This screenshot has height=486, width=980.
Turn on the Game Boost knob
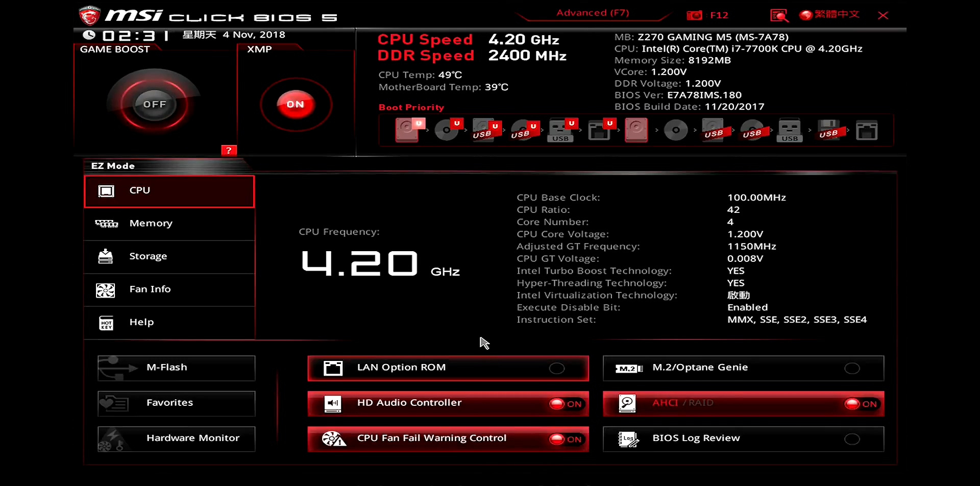(154, 104)
